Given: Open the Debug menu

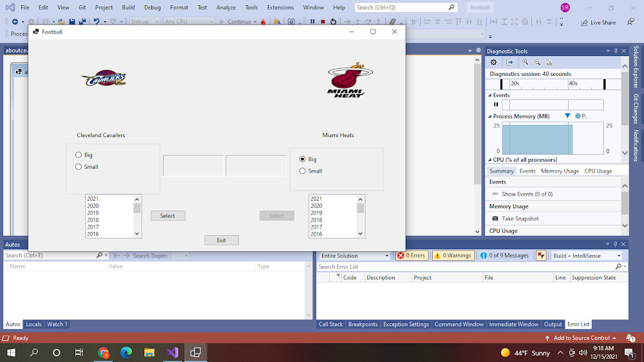Looking at the screenshot, I should click(x=153, y=7).
